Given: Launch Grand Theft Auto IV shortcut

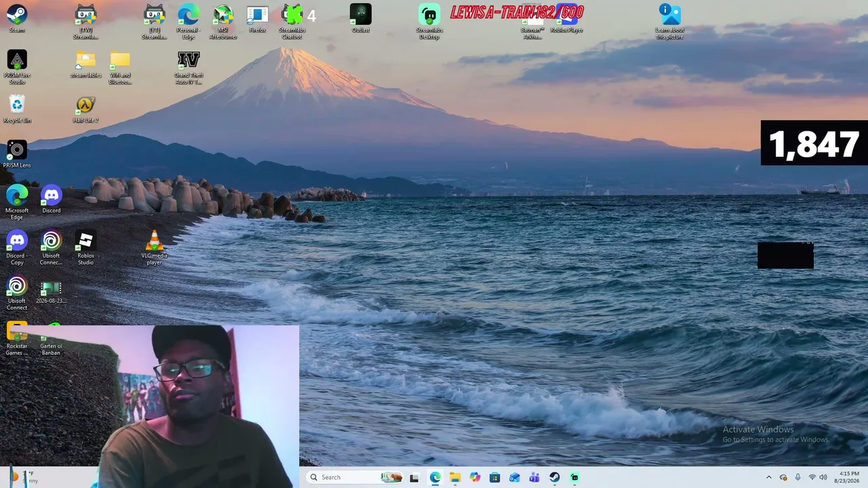Looking at the screenshot, I should (189, 67).
